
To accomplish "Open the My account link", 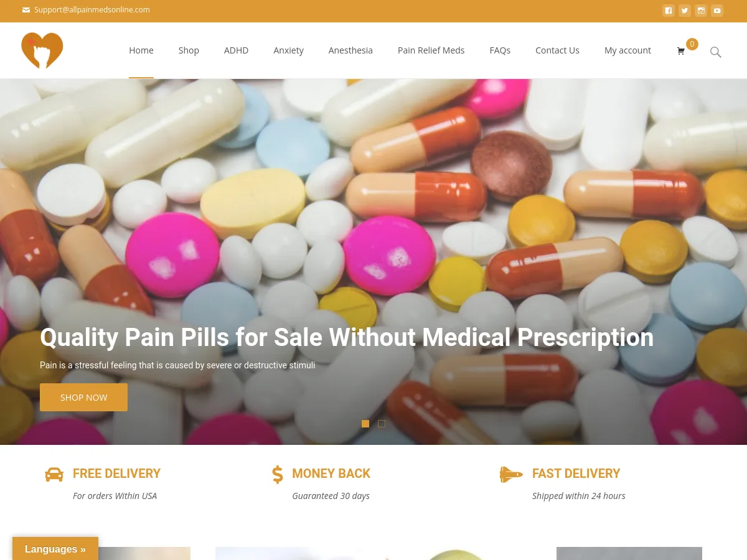I will click(x=627, y=50).
